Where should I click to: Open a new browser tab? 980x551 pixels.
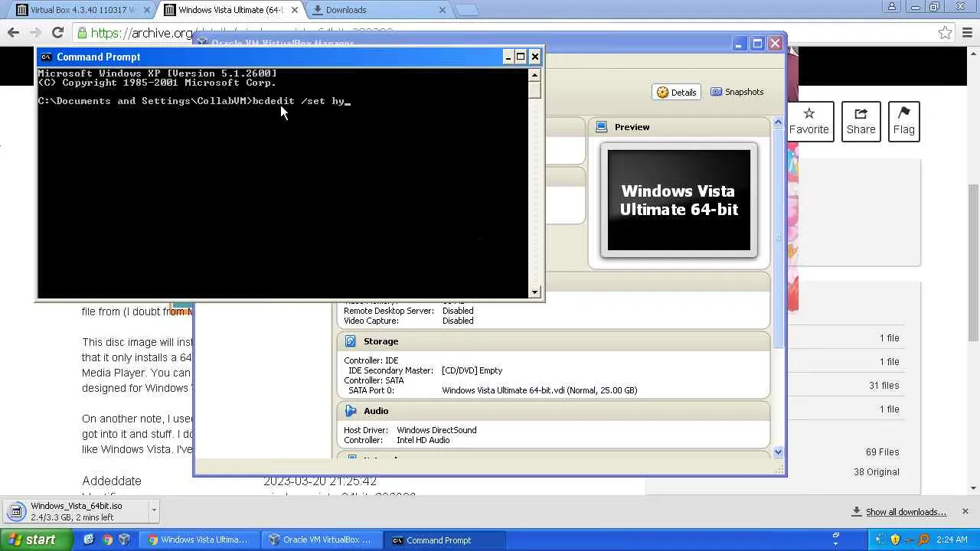pyautogui.click(x=466, y=10)
